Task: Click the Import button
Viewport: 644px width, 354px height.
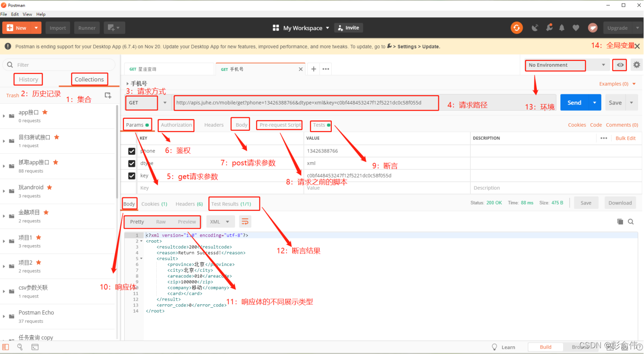Action: point(58,28)
